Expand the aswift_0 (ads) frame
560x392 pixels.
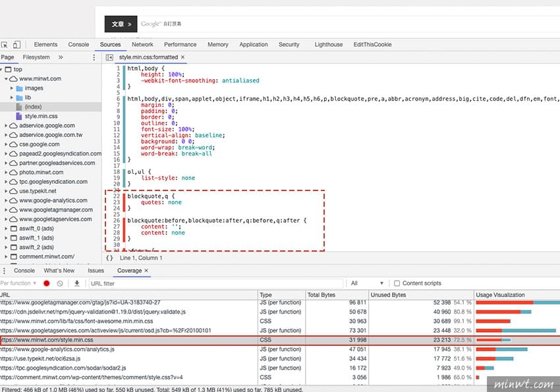point(6,229)
